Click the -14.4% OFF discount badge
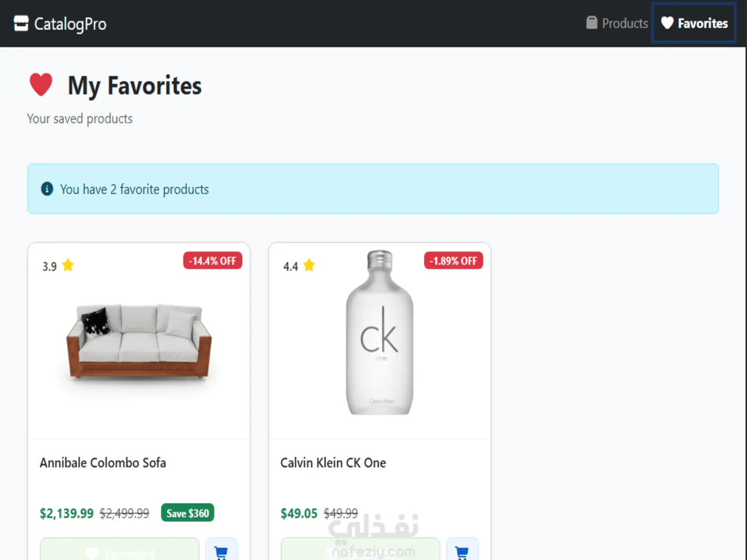747x560 pixels. pos(212,261)
